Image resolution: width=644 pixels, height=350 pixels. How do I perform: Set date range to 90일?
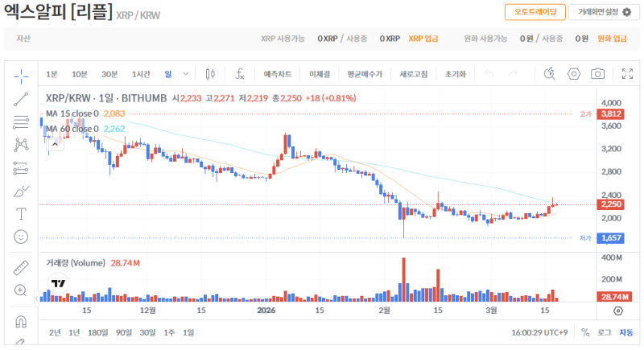[x=123, y=332]
